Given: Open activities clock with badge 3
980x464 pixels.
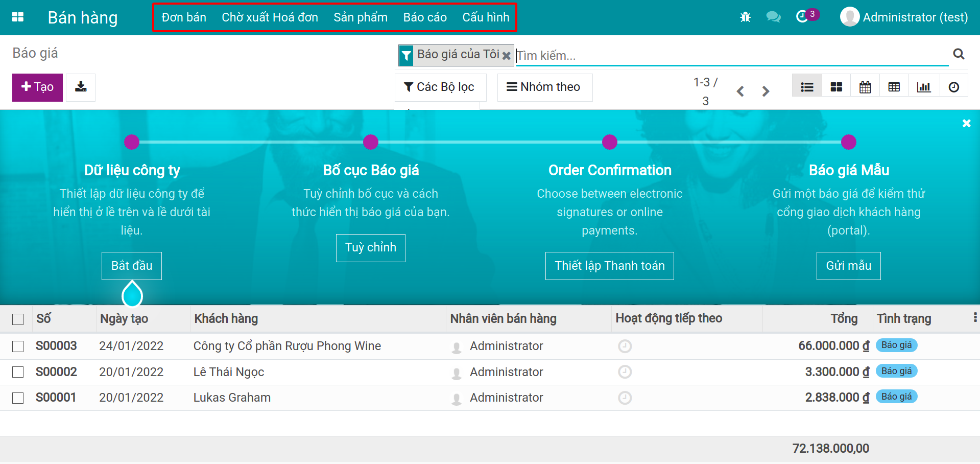Looking at the screenshot, I should 803,16.
